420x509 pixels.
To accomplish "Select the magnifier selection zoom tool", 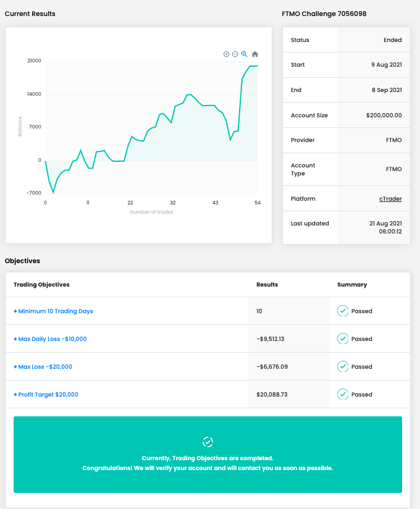I will [245, 54].
